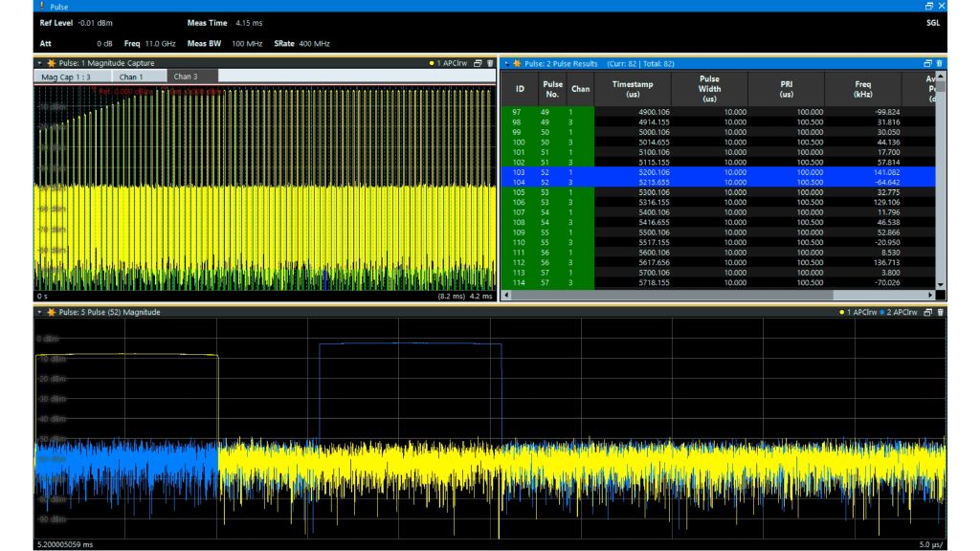Delete the Magnitude Capture window
The width and height of the screenshot is (980, 551).
point(490,62)
